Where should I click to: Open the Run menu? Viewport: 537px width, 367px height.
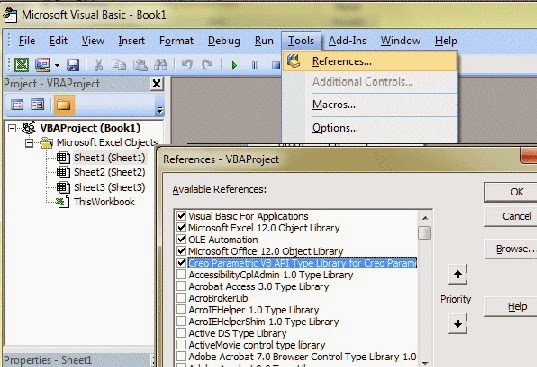264,41
